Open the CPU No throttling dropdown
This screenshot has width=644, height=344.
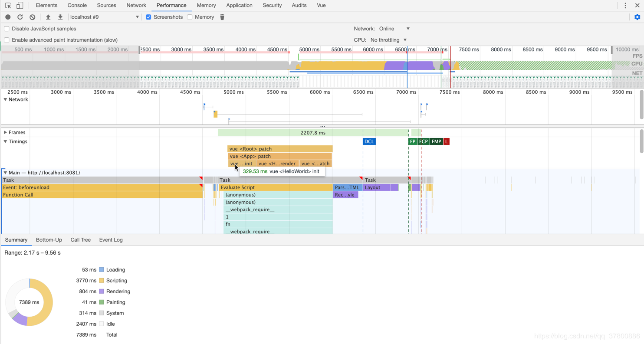tap(388, 40)
